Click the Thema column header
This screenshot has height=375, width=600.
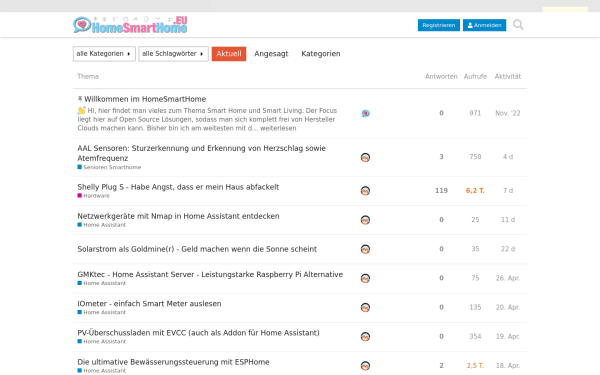tap(88, 77)
